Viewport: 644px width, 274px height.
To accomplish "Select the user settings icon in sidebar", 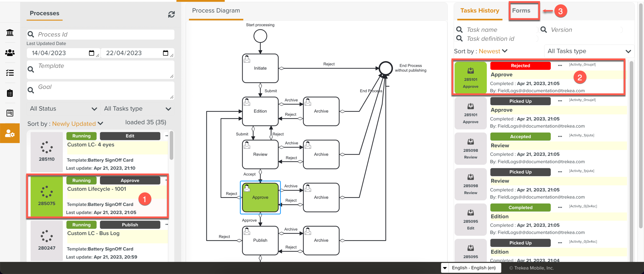I will [10, 133].
